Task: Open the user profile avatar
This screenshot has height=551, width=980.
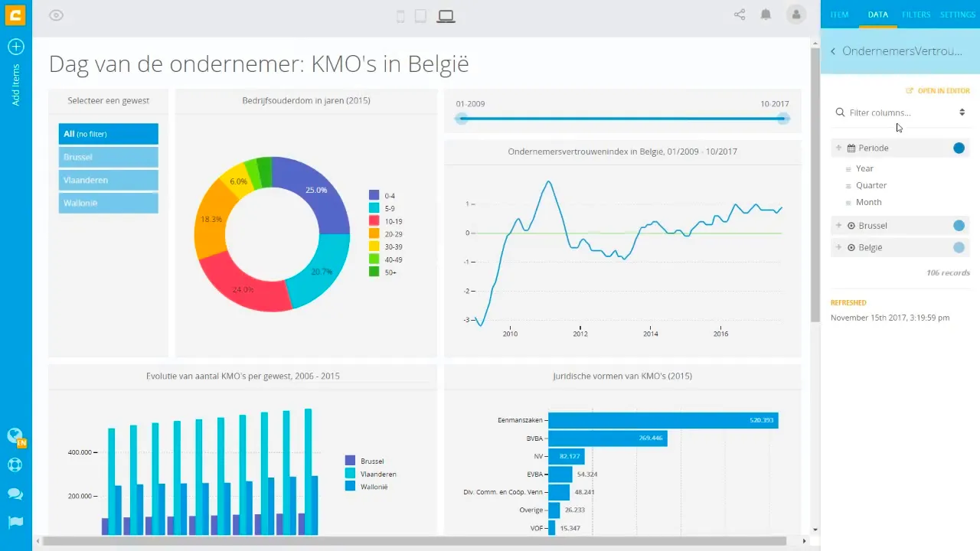Action: click(796, 15)
